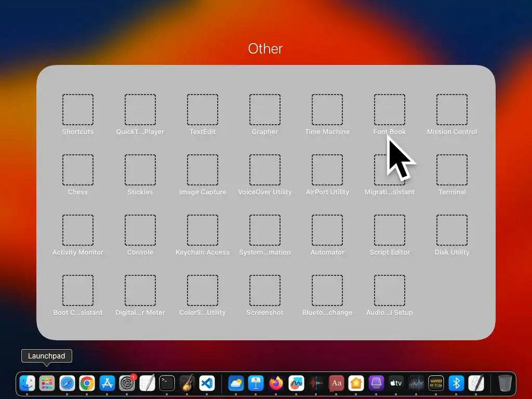Launch GarageBand from the Dock
This screenshot has width=532, height=399.
187,383
